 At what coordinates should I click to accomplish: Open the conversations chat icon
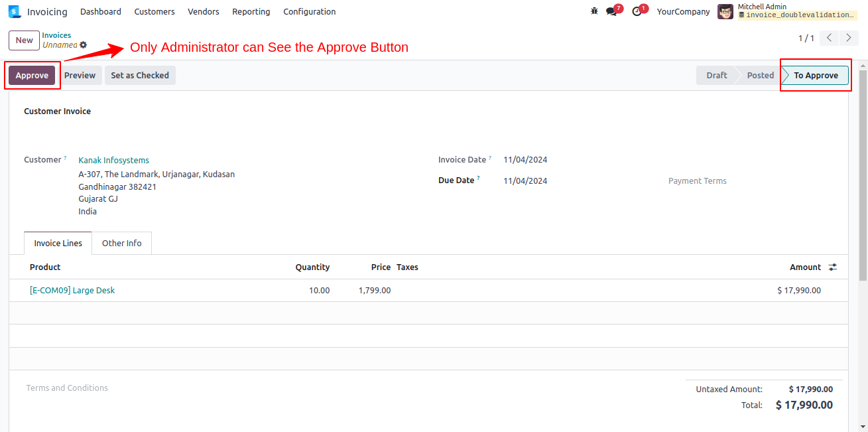pyautogui.click(x=611, y=11)
